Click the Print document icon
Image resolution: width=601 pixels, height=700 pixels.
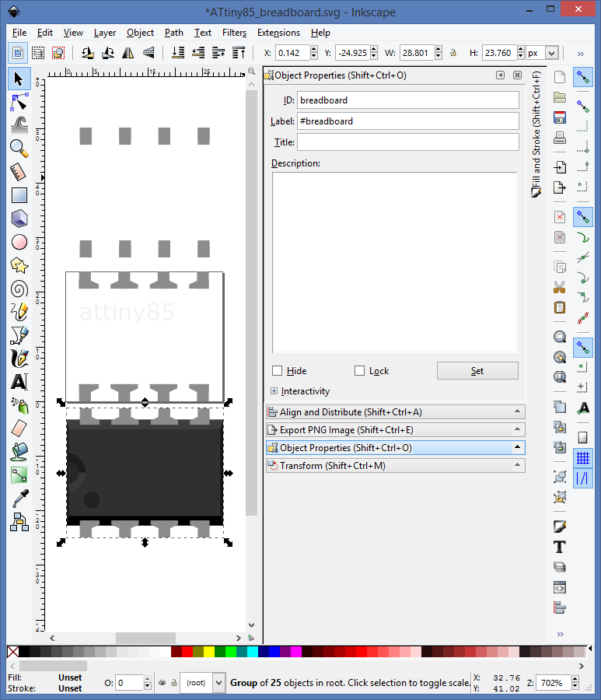click(560, 138)
